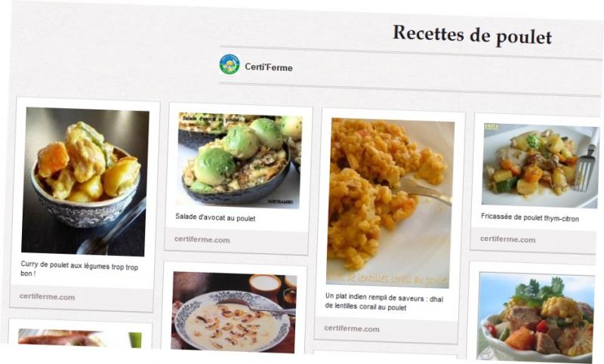The width and height of the screenshot is (604, 364).
Task: Open the salade d'avocat au poulet image
Action: pos(239,160)
